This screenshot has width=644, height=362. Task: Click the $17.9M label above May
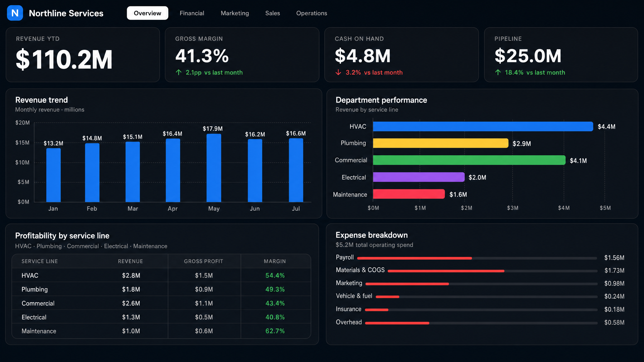(x=213, y=129)
